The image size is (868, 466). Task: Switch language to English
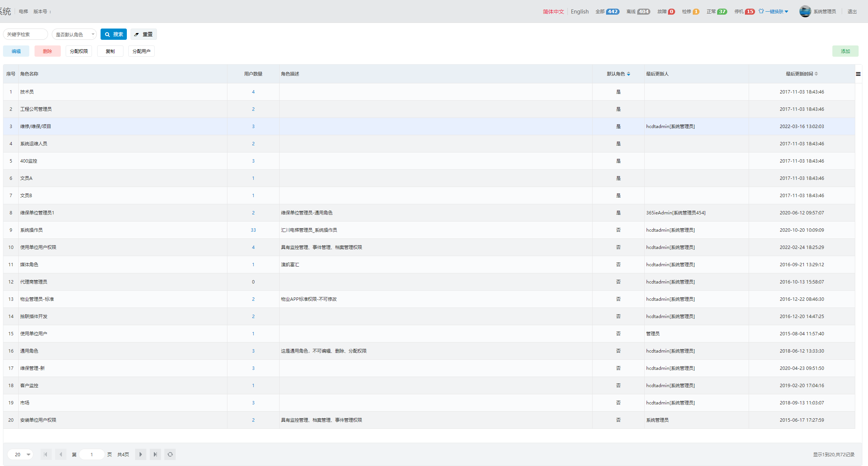[579, 12]
